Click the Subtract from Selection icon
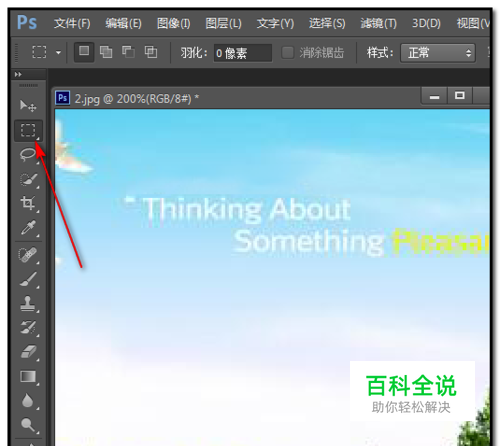 click(128, 52)
